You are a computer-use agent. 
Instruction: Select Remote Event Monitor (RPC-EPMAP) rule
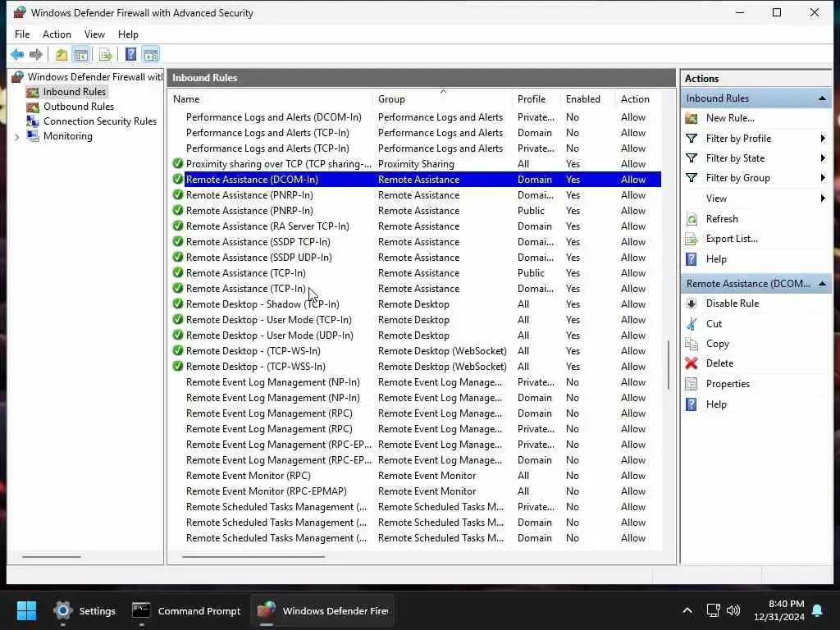[417, 491]
